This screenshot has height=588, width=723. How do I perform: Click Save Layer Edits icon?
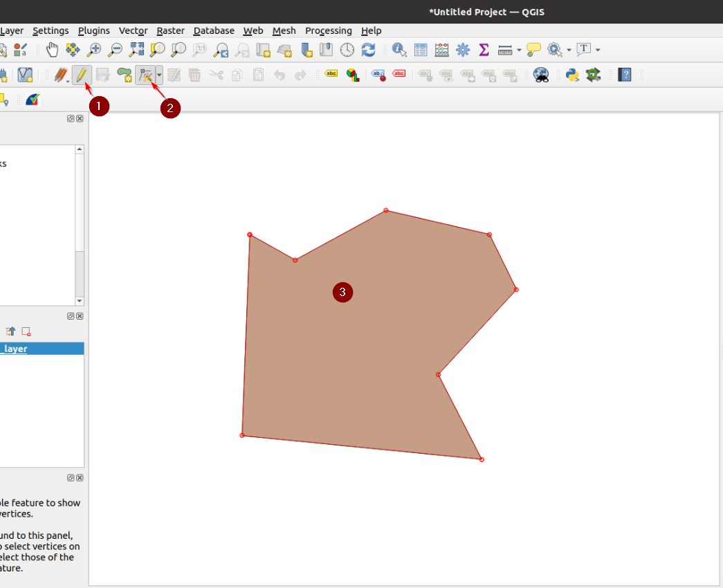(x=102, y=75)
